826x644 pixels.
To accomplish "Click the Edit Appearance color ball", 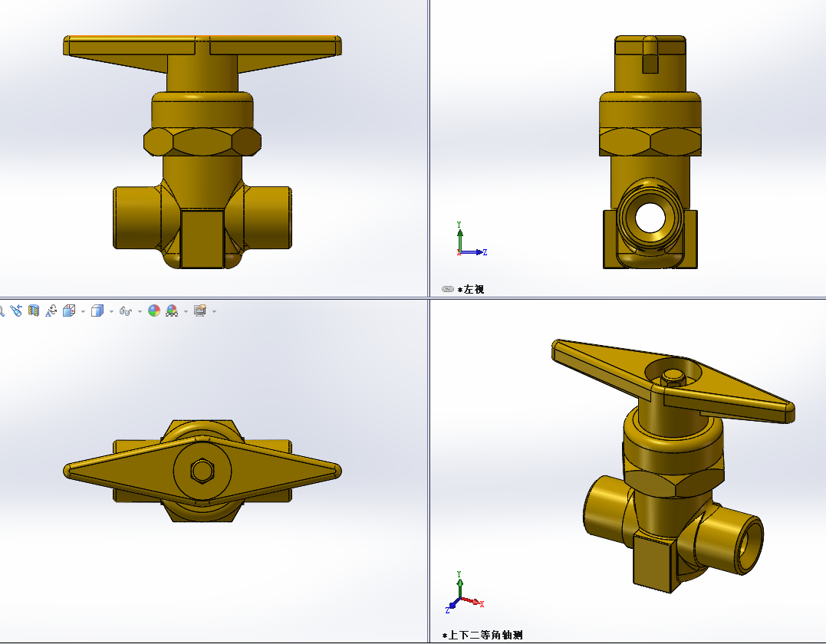I will (x=154, y=310).
